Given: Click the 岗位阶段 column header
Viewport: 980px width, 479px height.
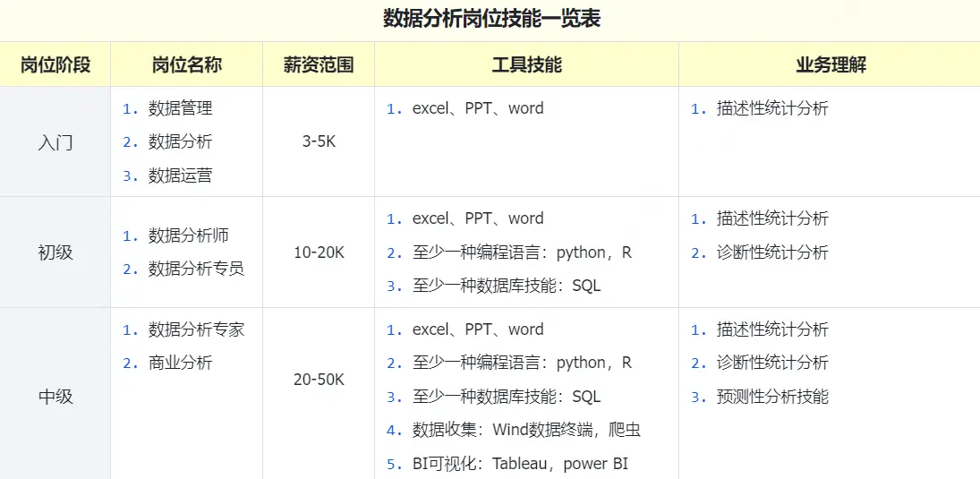Looking at the screenshot, I should click(x=55, y=64).
